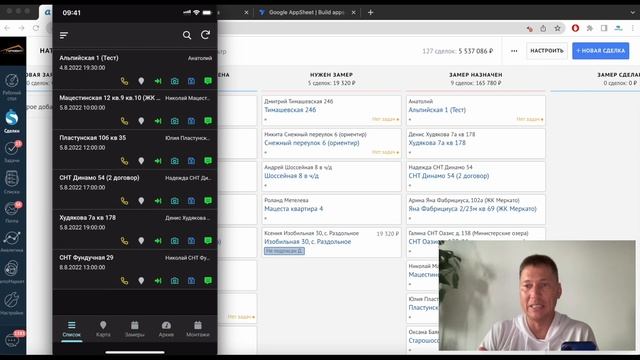Open deal Худякова 7а кв 178 in ЗАМЕР НАЗНАЧЕН column
This screenshot has height=360, width=640.
437,143
